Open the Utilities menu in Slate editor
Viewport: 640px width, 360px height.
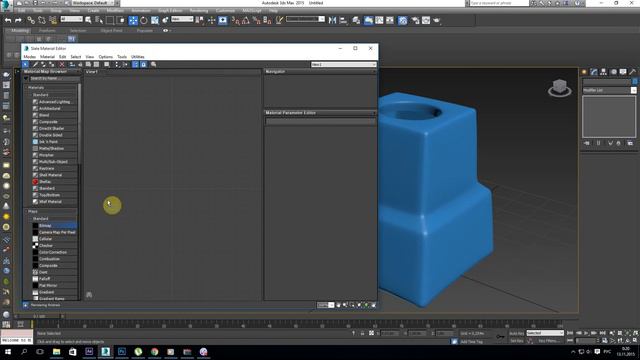point(138,57)
